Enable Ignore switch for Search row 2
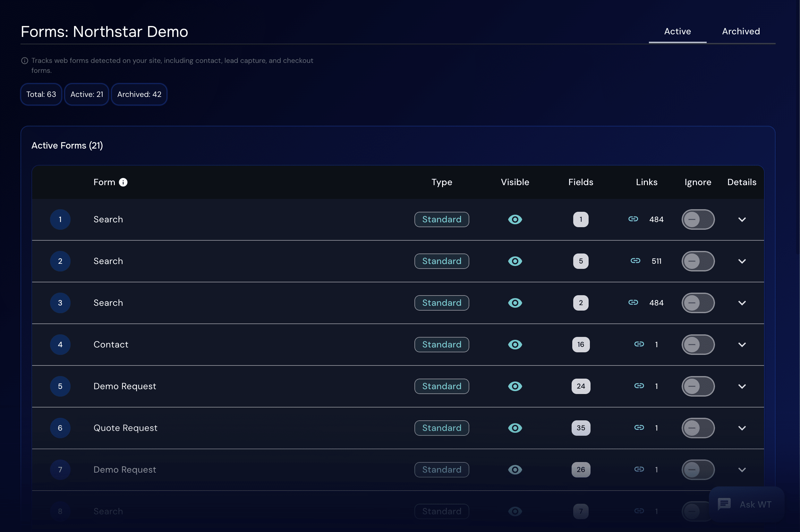This screenshot has width=800, height=532. pyautogui.click(x=698, y=261)
